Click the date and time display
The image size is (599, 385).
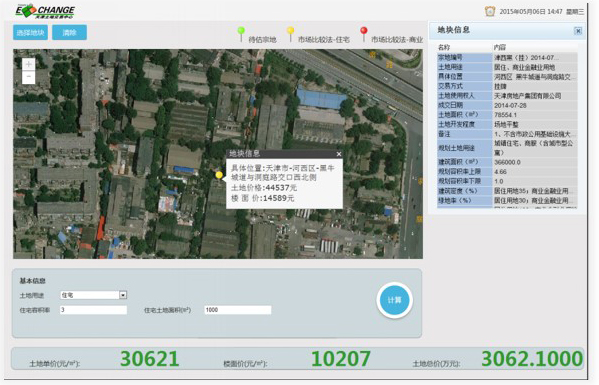point(541,11)
